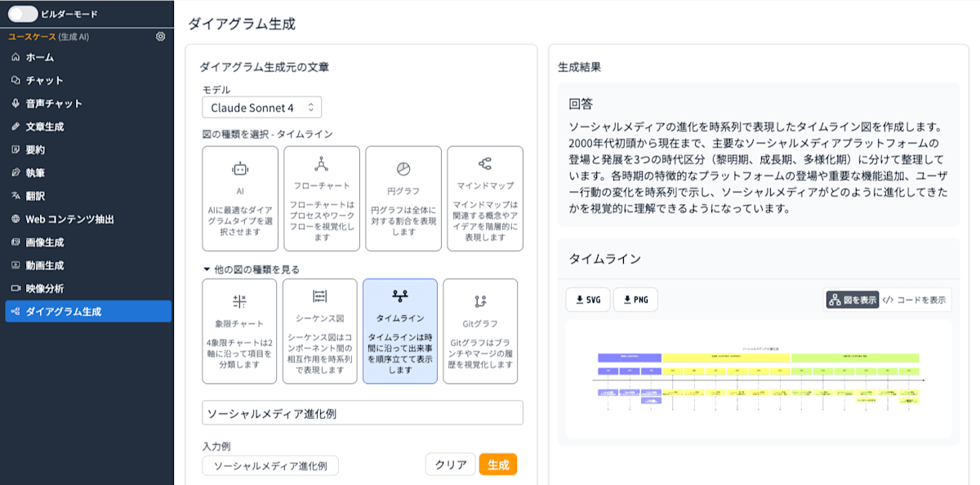Open settings gear next to ユースケース
The height and width of the screenshot is (485, 980).
160,37
